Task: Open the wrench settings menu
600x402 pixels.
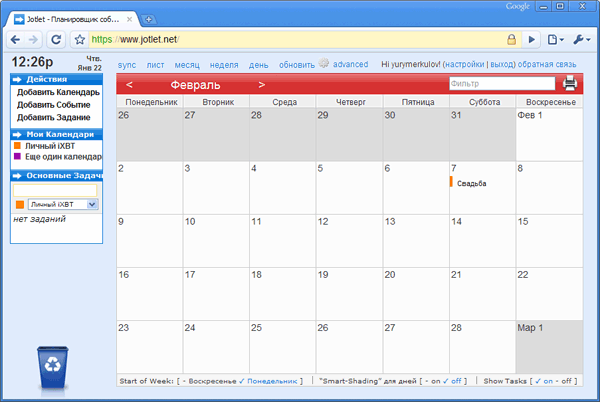Action: 582,39
